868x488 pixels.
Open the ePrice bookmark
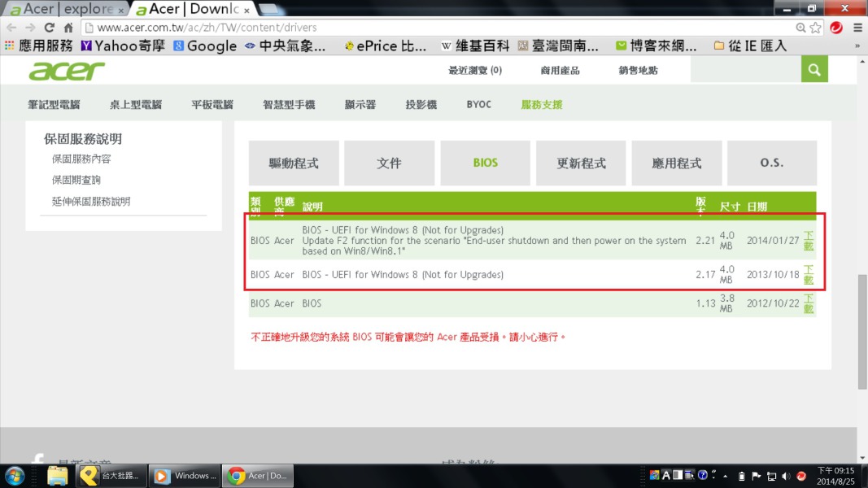pyautogui.click(x=385, y=46)
